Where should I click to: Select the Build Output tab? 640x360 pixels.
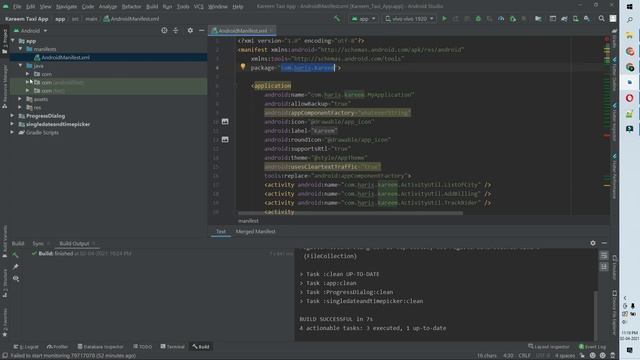tap(74, 243)
